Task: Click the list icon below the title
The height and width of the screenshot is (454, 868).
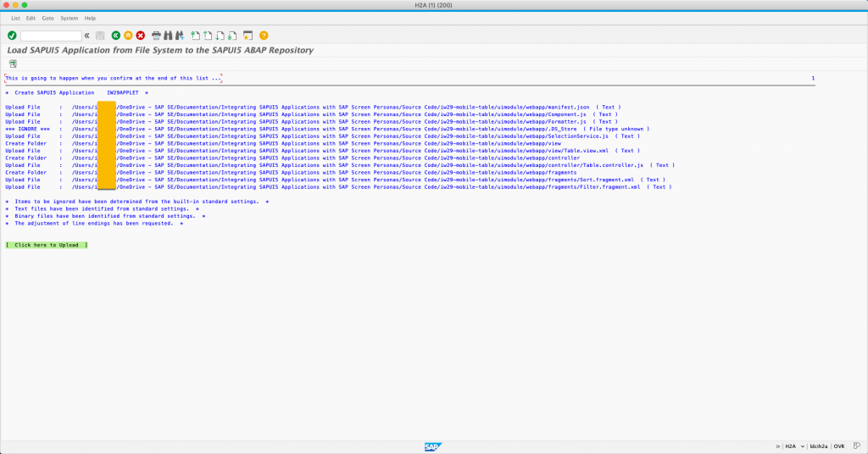Action: tap(13, 64)
